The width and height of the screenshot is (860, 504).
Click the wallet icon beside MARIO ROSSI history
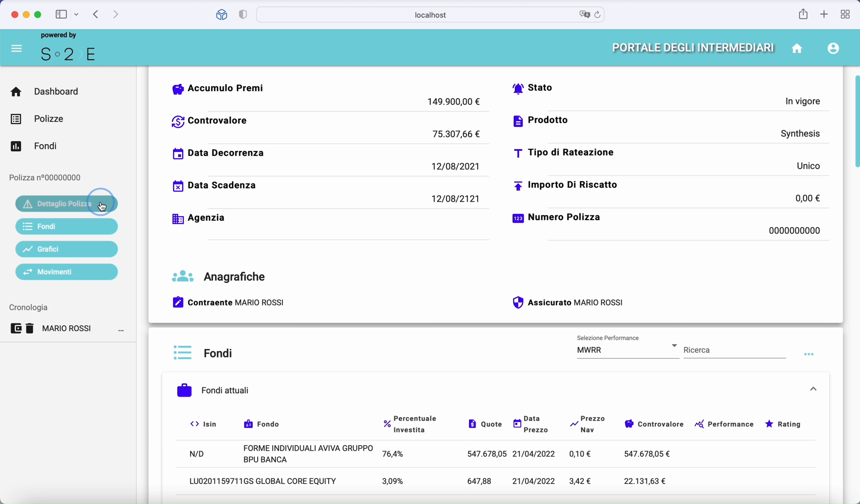16,329
